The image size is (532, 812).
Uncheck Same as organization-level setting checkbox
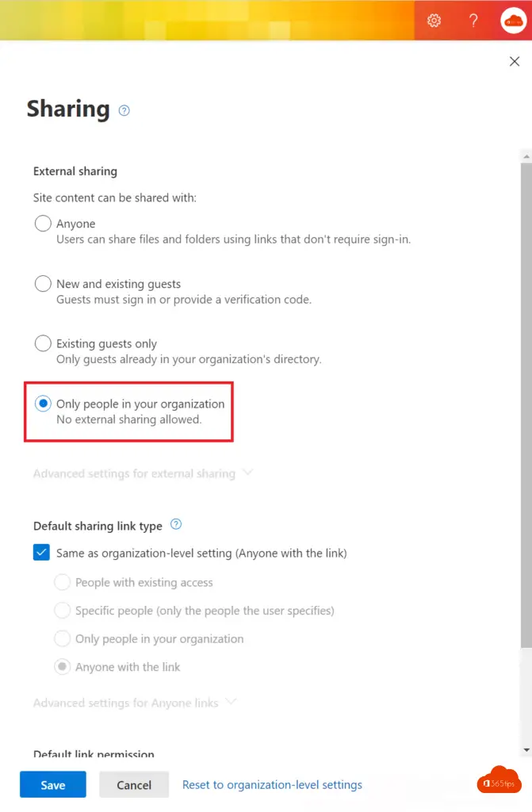click(41, 553)
